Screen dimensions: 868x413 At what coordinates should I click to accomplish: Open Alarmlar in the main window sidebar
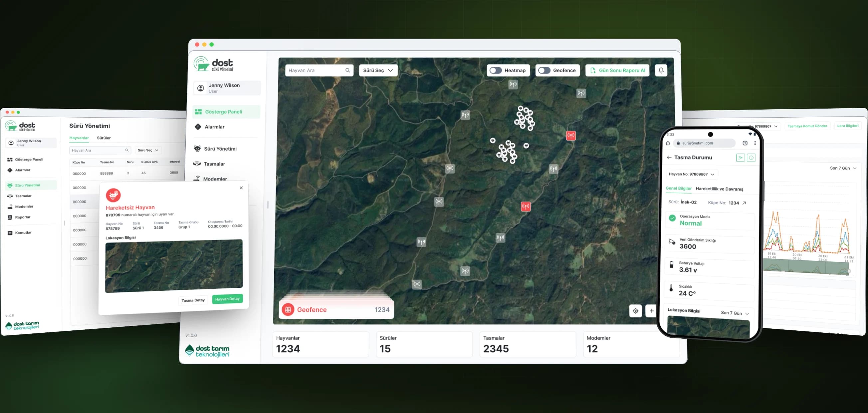point(214,127)
